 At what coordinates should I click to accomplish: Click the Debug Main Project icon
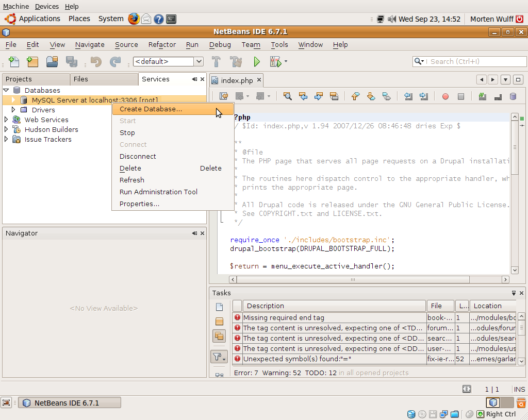275,62
